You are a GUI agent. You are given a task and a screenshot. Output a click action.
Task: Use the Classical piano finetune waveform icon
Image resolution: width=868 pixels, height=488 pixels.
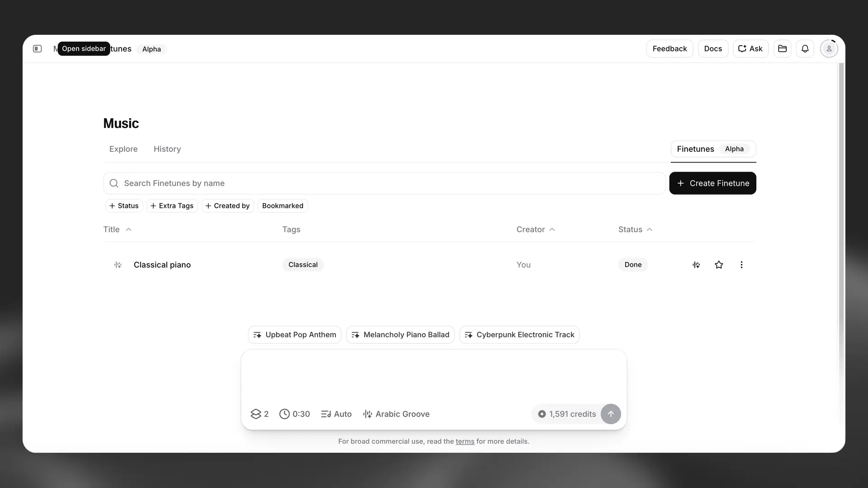point(696,265)
